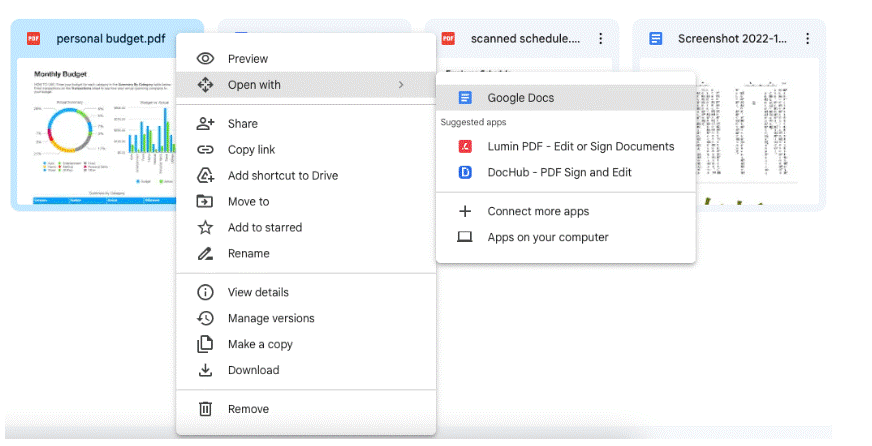The height and width of the screenshot is (446, 872).
Task: Click the personal budget.pdf file name
Action: [x=111, y=38]
